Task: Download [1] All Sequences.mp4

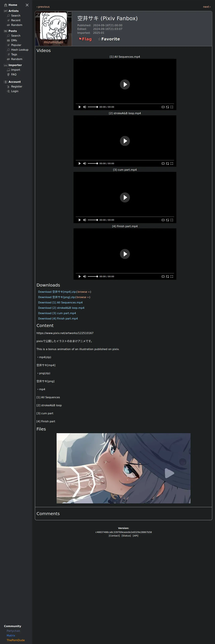Action: (x=60, y=302)
